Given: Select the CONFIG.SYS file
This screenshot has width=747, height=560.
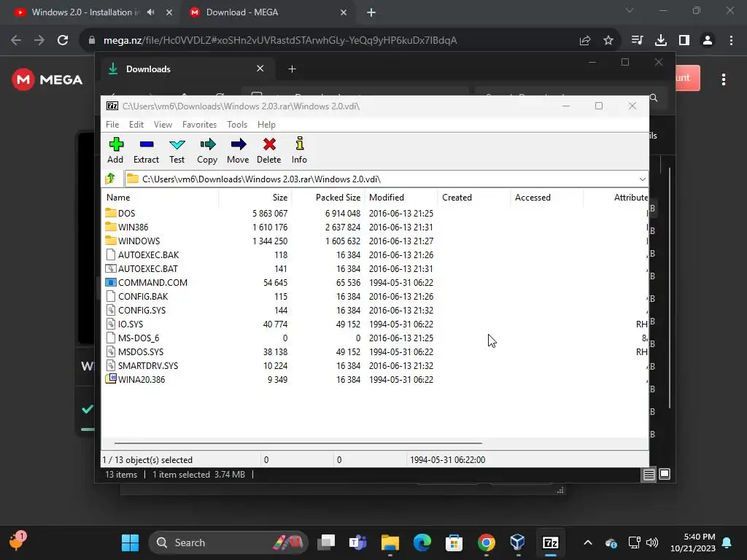Looking at the screenshot, I should coord(142,310).
